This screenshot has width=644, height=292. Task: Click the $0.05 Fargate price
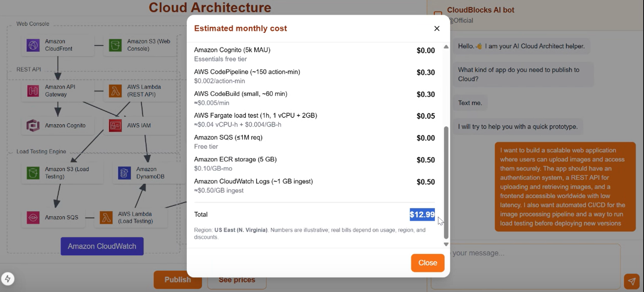(426, 116)
